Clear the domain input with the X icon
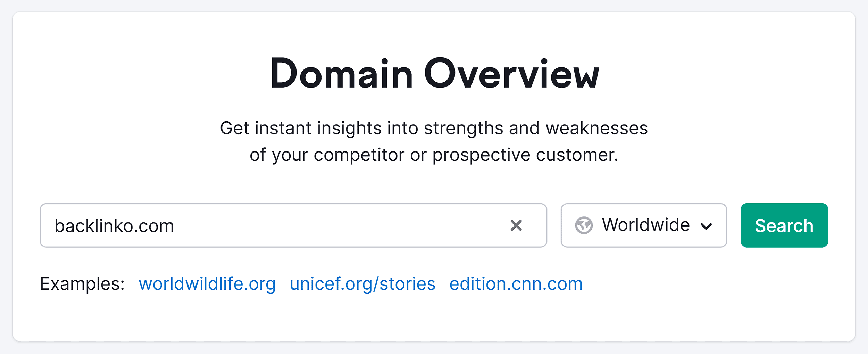 click(516, 225)
